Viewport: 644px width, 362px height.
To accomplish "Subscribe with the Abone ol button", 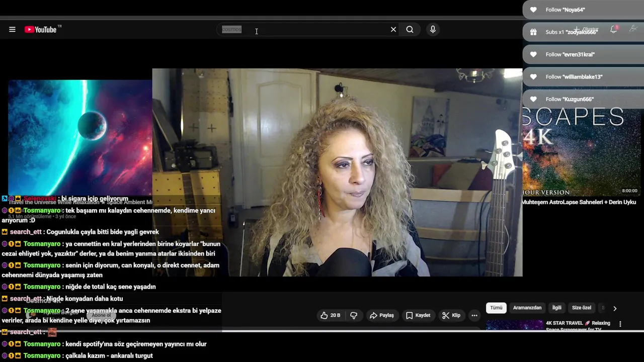I will coord(101,315).
